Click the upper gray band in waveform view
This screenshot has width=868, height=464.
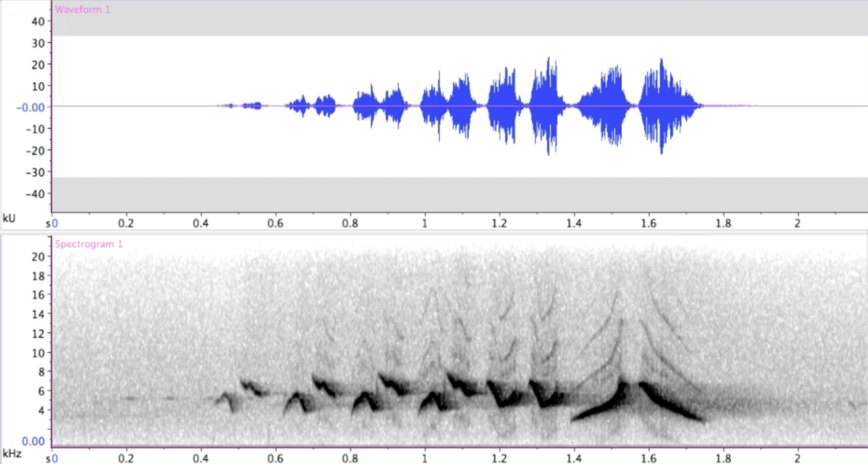460,19
